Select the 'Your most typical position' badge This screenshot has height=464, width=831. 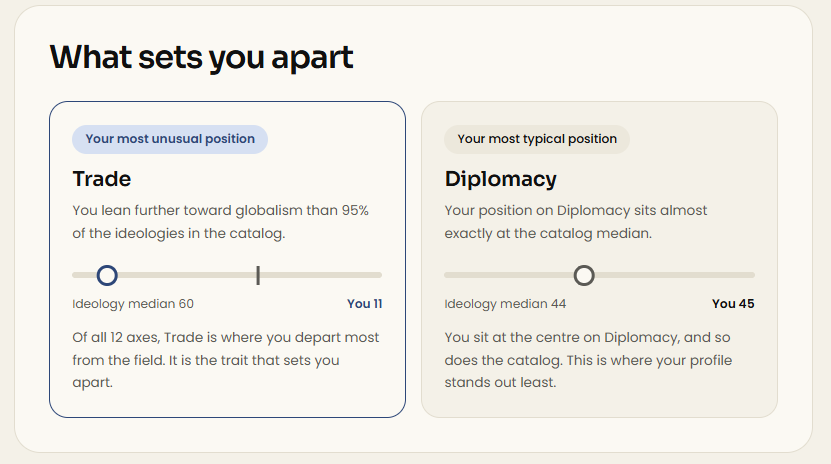pos(537,139)
